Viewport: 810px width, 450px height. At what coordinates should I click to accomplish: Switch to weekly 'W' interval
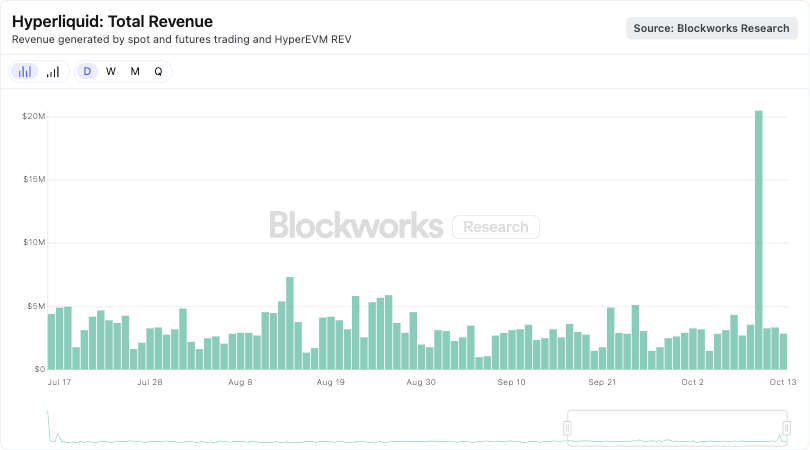coord(111,71)
